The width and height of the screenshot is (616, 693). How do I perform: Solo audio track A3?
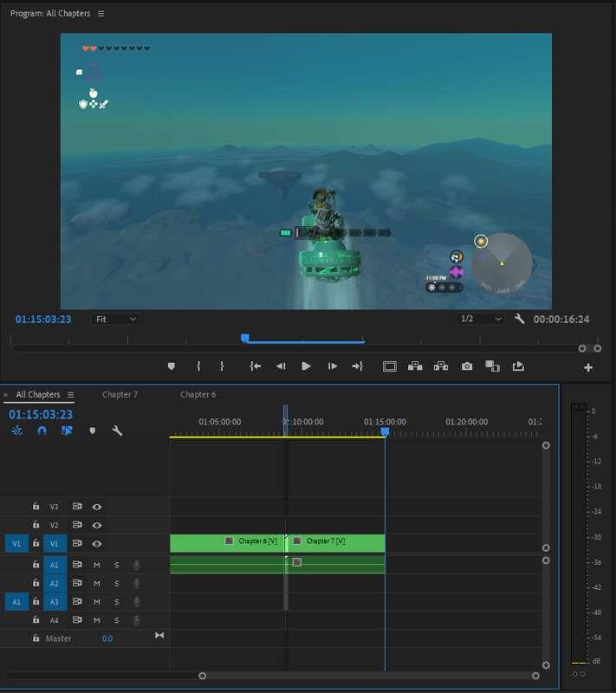(x=117, y=602)
